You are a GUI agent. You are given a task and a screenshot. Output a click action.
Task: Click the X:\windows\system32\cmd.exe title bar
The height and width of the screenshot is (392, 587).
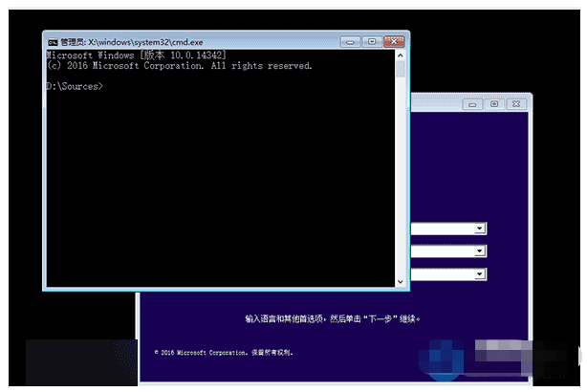tap(191, 42)
